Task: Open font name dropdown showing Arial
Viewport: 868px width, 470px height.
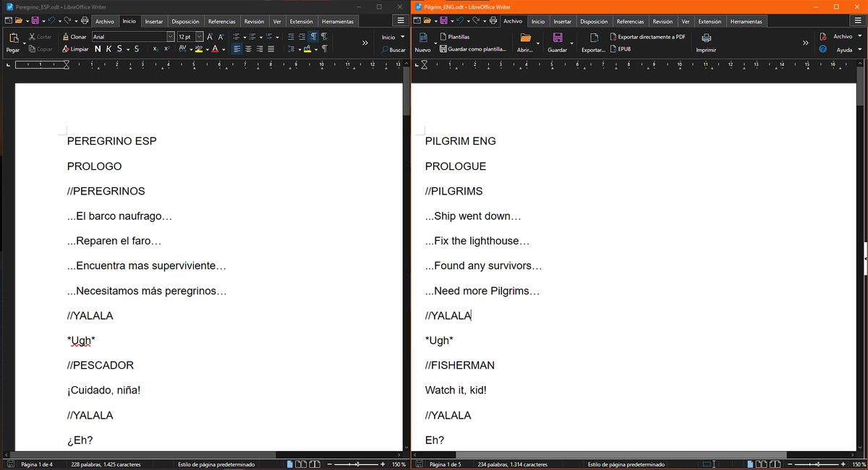Action: (x=171, y=37)
